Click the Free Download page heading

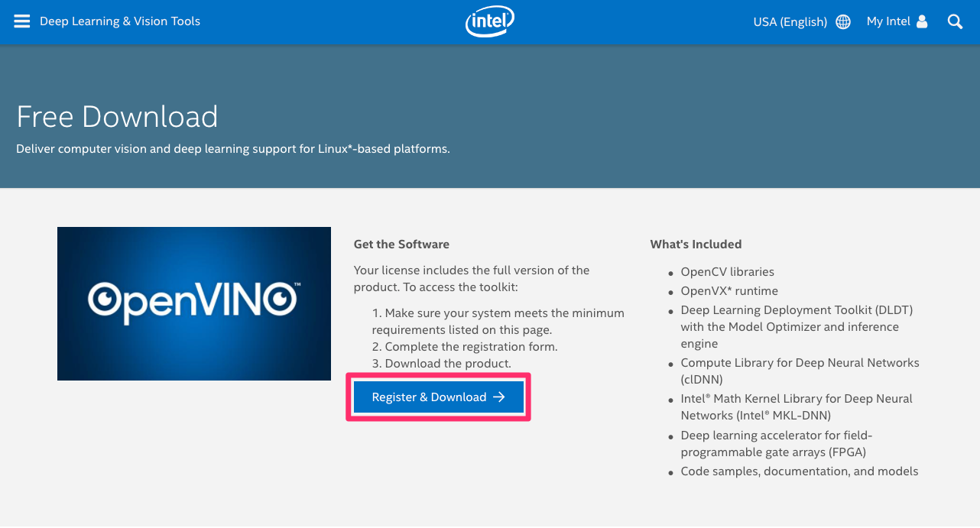pyautogui.click(x=117, y=117)
